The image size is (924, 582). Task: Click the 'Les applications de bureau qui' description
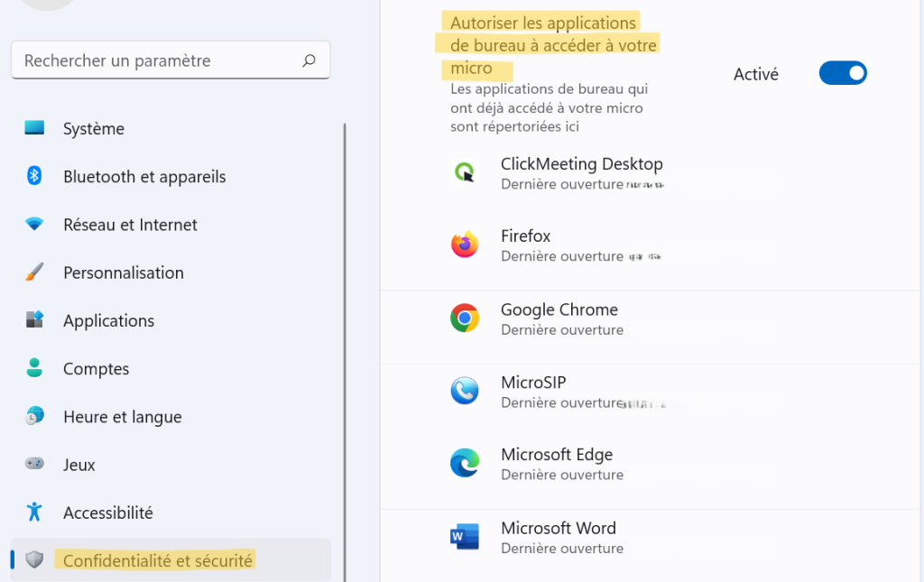point(550,107)
